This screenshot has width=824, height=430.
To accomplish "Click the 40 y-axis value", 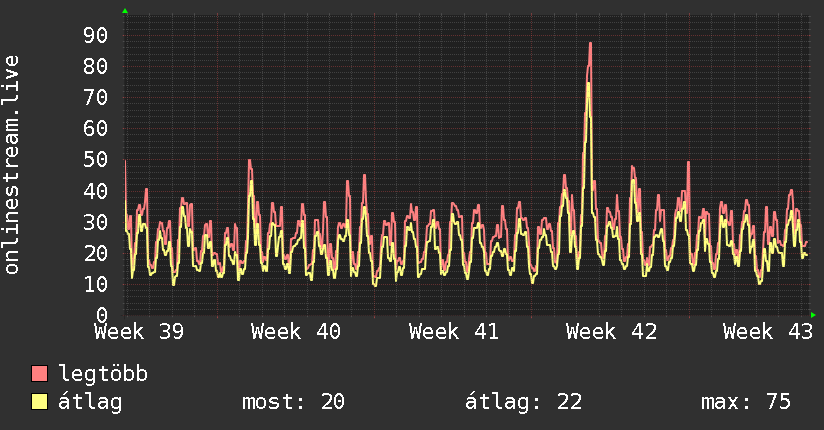I will 96,191.
